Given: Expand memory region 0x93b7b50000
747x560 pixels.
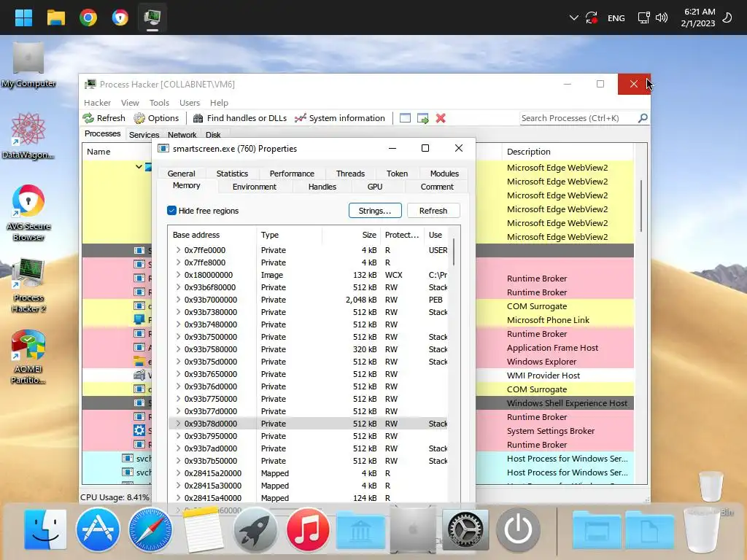Looking at the screenshot, I should [178, 460].
